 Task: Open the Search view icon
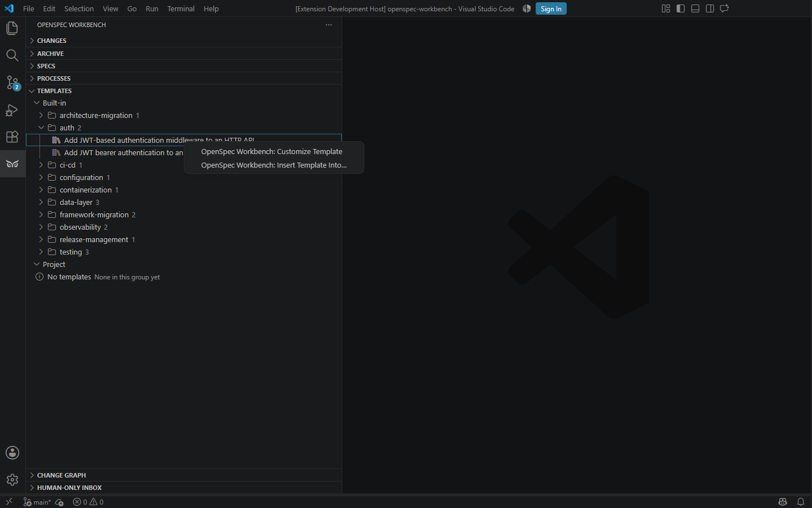(x=12, y=55)
